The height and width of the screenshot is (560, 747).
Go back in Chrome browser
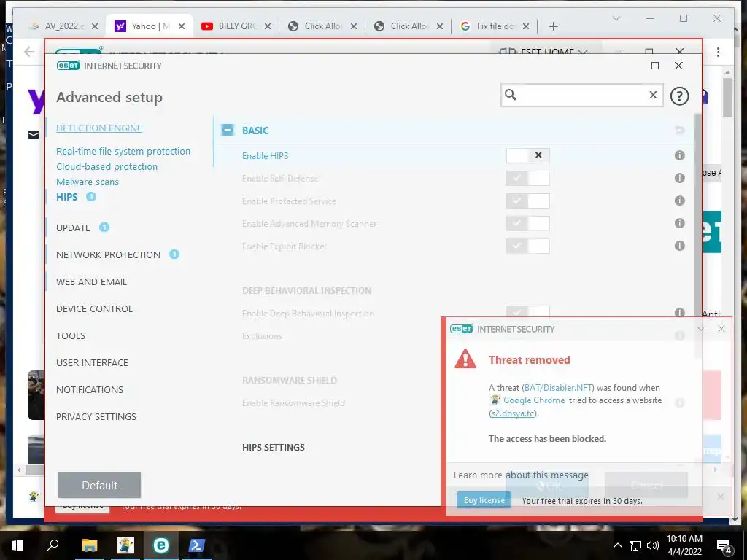(x=29, y=52)
